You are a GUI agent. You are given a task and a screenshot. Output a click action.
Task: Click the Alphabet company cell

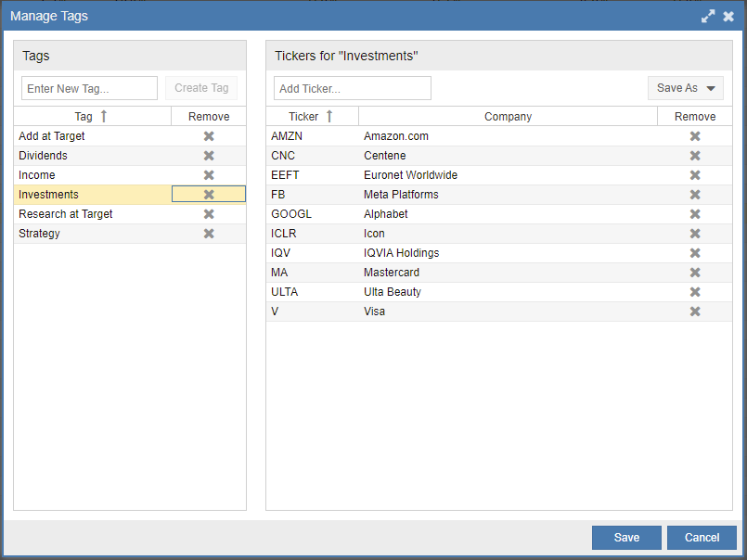point(508,214)
